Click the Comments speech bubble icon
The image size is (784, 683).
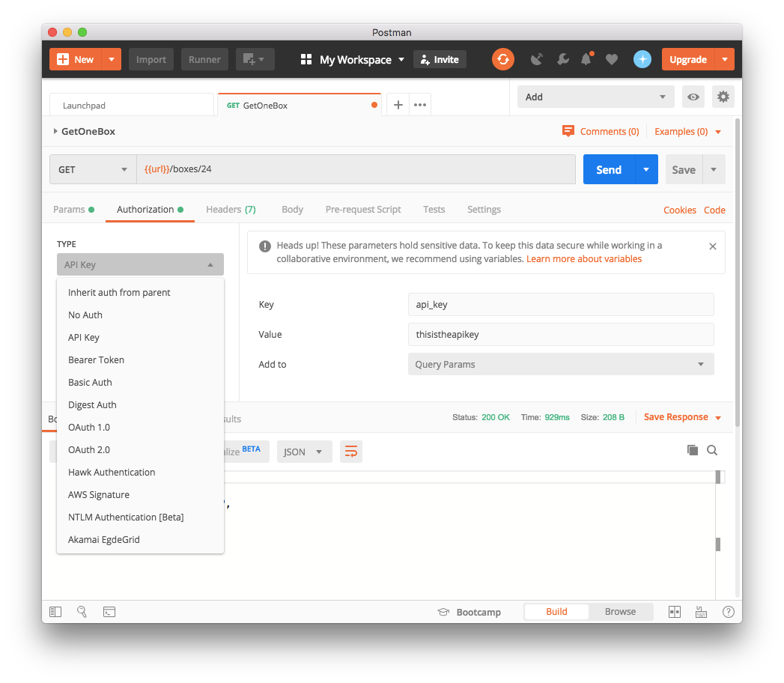pyautogui.click(x=568, y=131)
